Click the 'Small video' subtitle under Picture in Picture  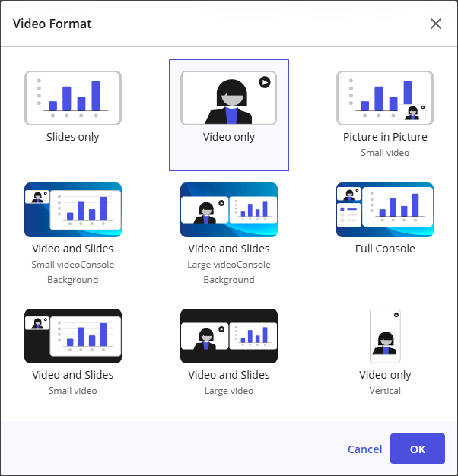tap(385, 153)
